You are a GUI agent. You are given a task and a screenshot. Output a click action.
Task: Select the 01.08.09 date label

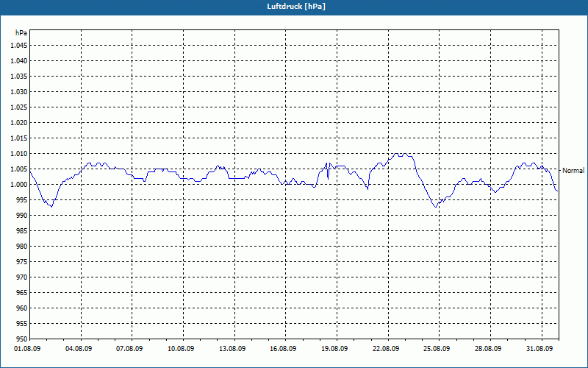click(27, 349)
